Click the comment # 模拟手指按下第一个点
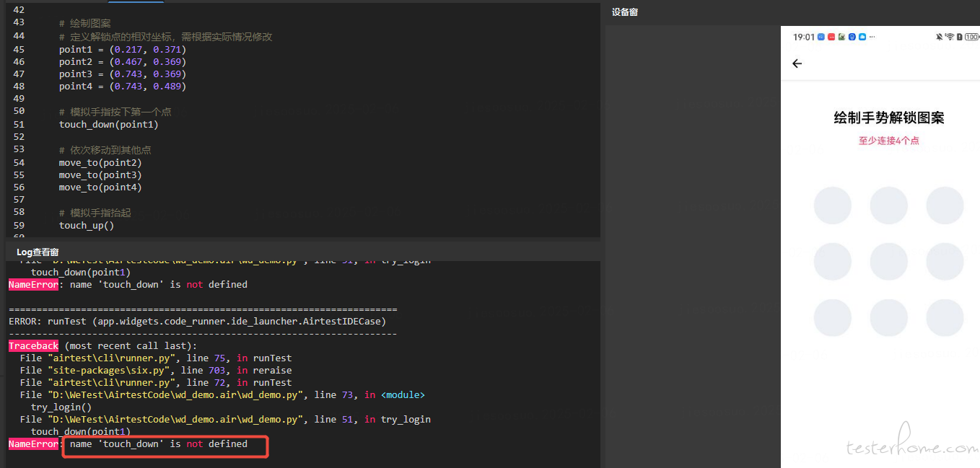This screenshot has width=980, height=468. [115, 112]
